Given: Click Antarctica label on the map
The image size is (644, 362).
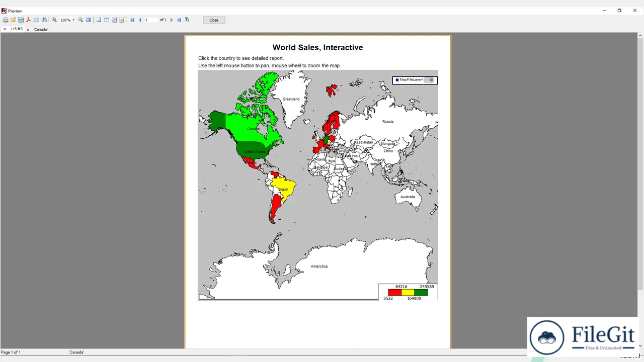Looking at the screenshot, I should pos(319,266).
